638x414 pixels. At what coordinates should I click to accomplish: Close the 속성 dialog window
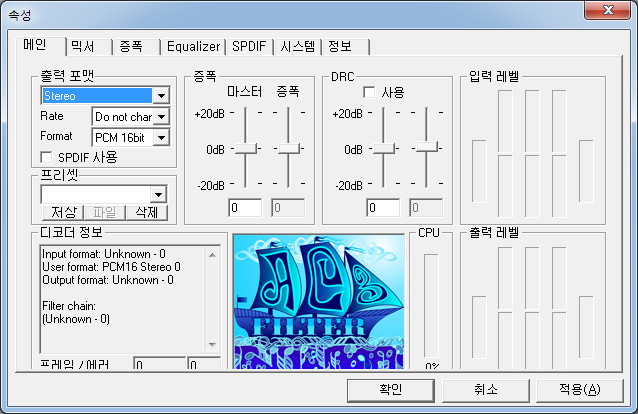[607, 10]
